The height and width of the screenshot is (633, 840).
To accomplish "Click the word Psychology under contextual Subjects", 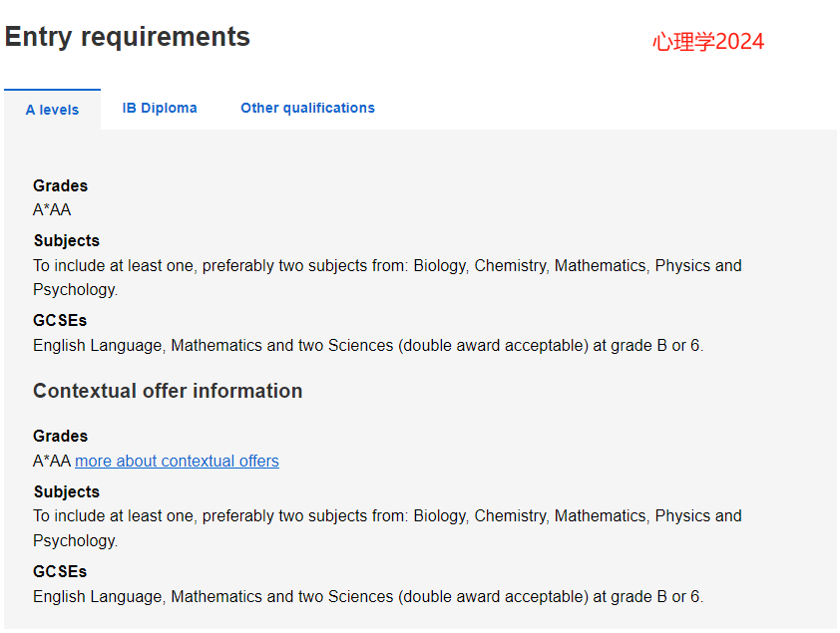I will pyautogui.click(x=74, y=541).
